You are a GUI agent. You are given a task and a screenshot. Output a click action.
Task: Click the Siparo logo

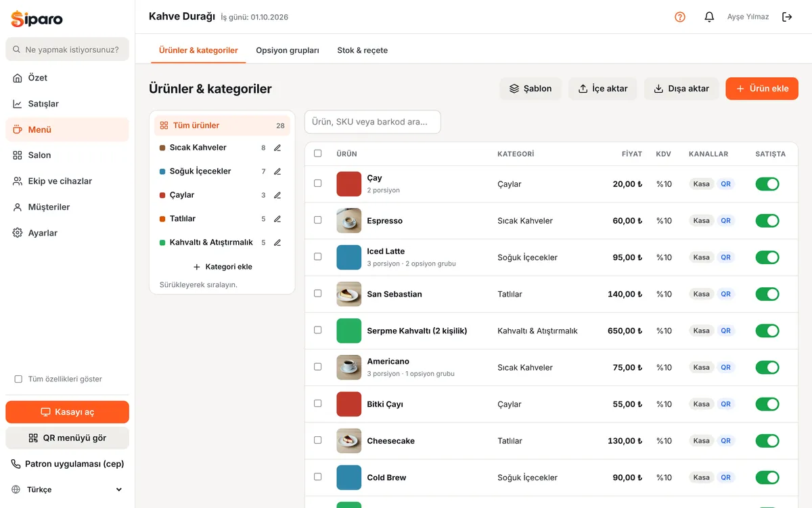[37, 18]
